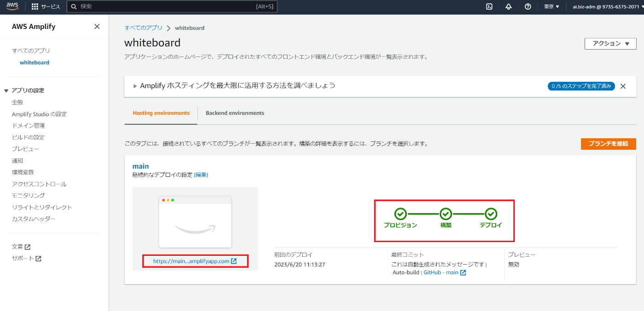Open the https://main...amplifyapp.com link

191,261
